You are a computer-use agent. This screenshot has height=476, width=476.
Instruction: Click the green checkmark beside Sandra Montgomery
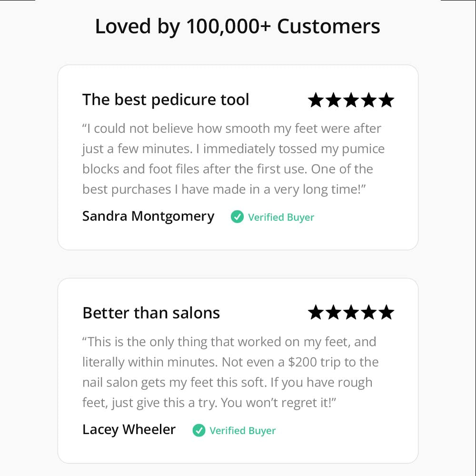click(237, 217)
